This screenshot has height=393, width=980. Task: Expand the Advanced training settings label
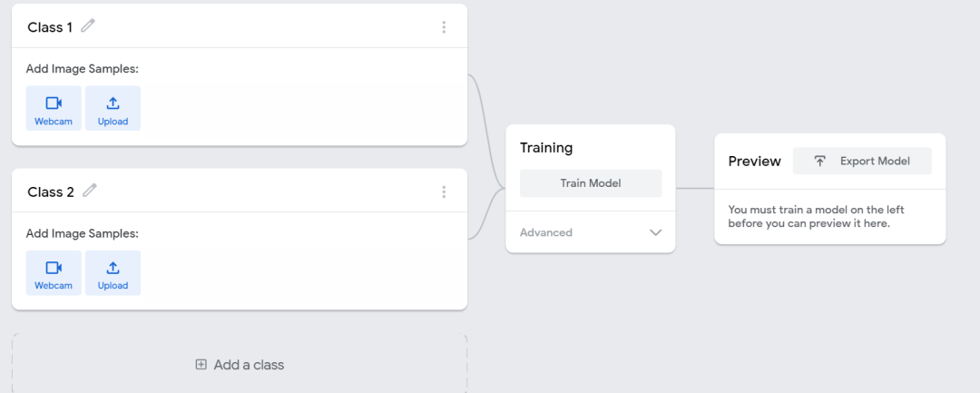click(546, 232)
